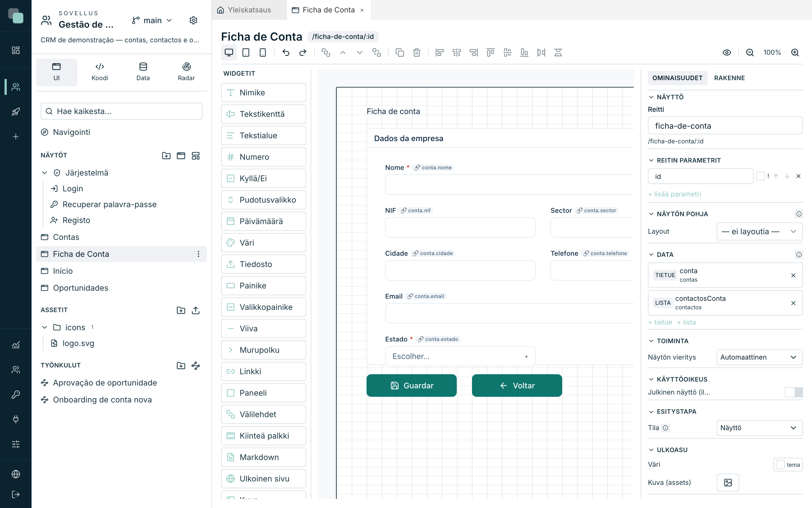Click align left edges icon
Screen dimensions: 812x508
tap(440, 52)
